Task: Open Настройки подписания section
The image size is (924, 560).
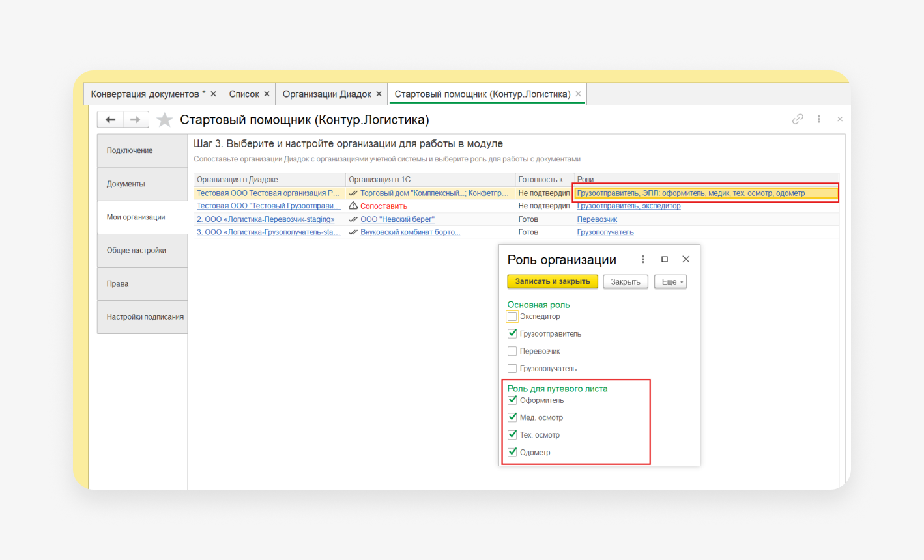Action: pyautogui.click(x=142, y=317)
